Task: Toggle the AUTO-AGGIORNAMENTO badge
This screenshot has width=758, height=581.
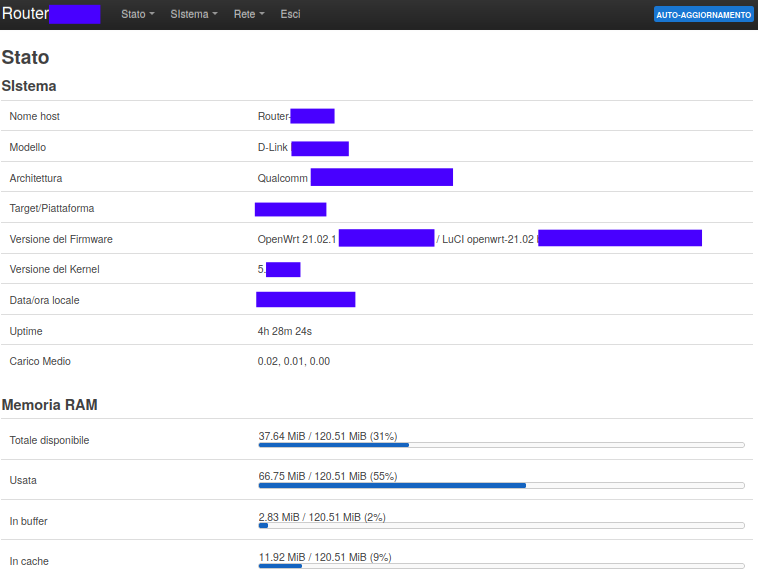Action: [703, 15]
